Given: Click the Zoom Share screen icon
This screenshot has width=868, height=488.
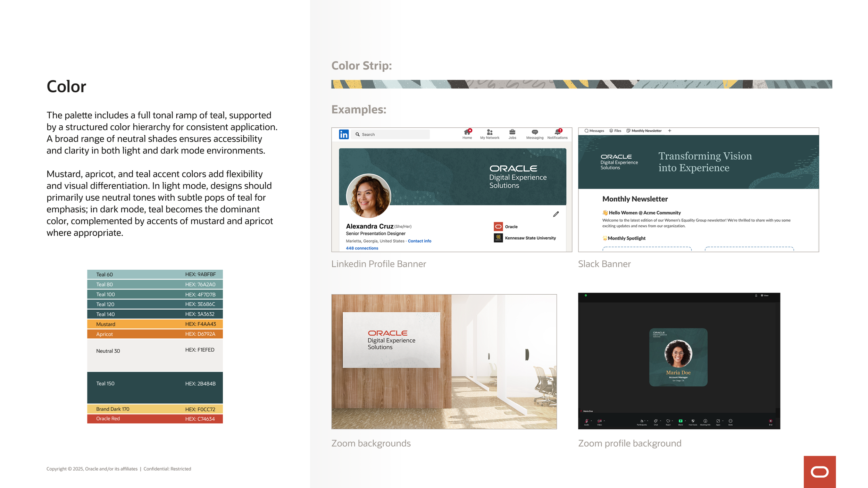Looking at the screenshot, I should [x=681, y=421].
